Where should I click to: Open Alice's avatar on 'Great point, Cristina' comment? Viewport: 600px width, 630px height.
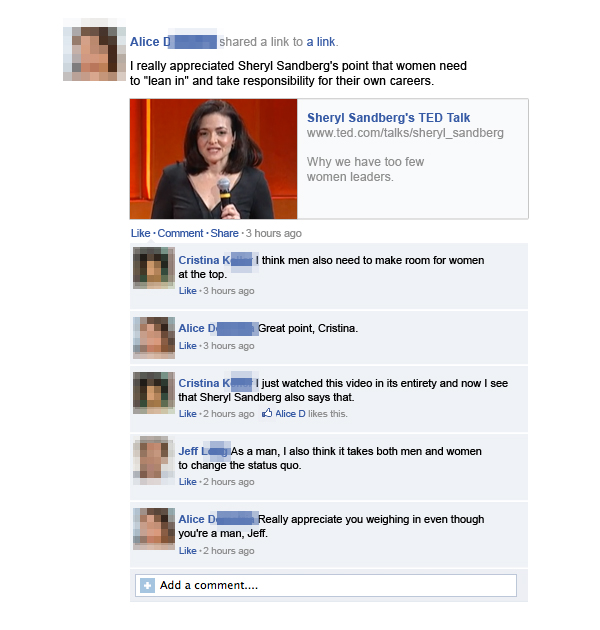(154, 337)
